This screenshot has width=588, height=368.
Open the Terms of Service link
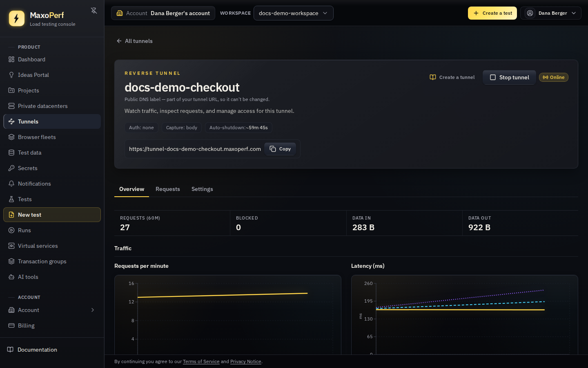[x=201, y=361]
